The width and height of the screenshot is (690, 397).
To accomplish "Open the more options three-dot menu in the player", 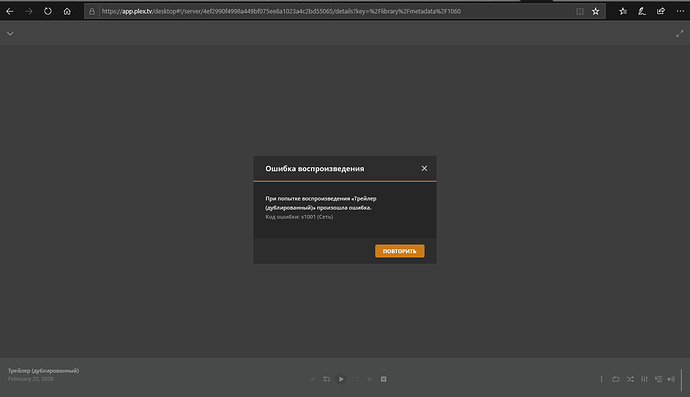I will pyautogui.click(x=602, y=379).
